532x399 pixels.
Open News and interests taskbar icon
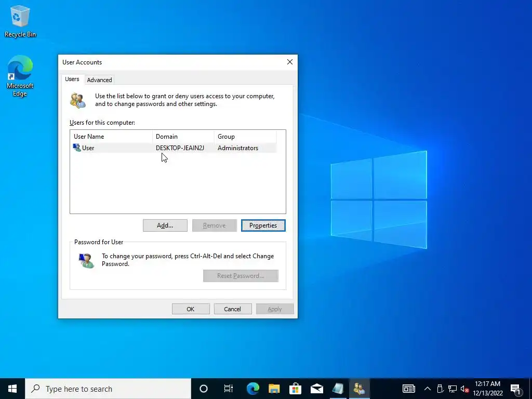[408, 389]
